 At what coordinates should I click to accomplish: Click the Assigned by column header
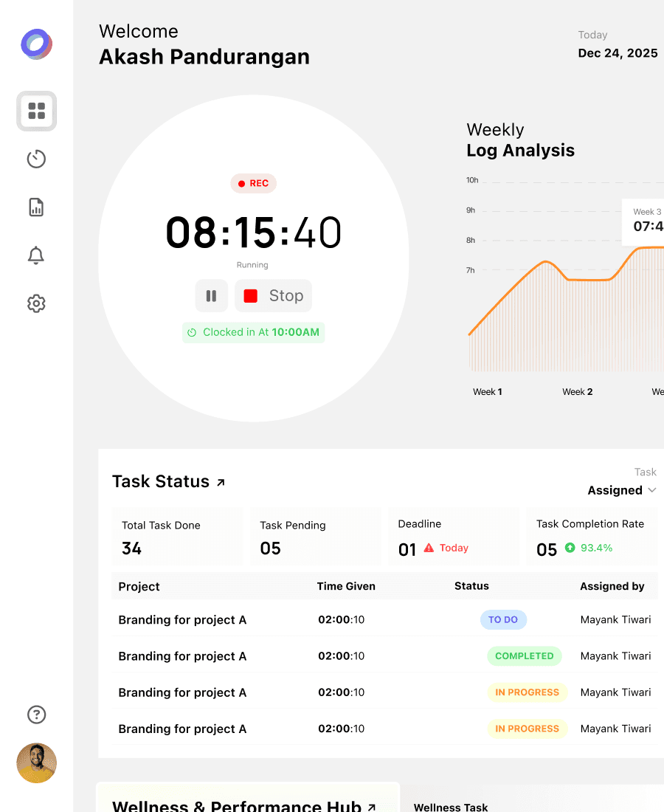[x=612, y=586]
